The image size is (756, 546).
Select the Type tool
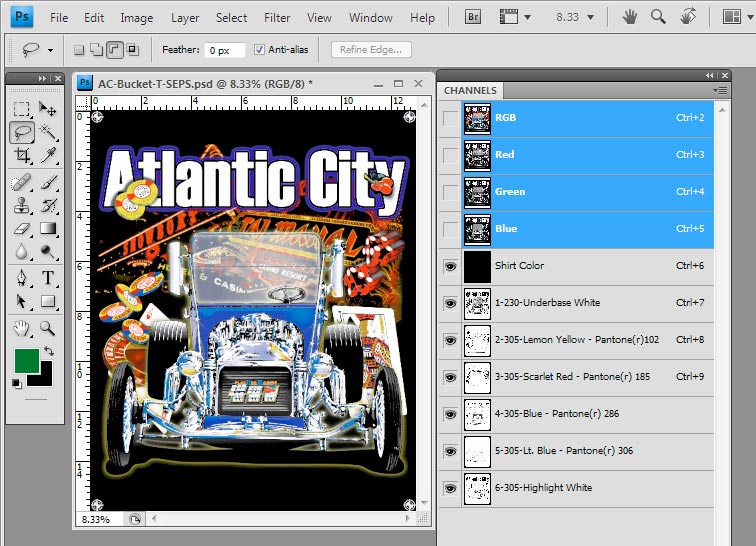pos(47,277)
